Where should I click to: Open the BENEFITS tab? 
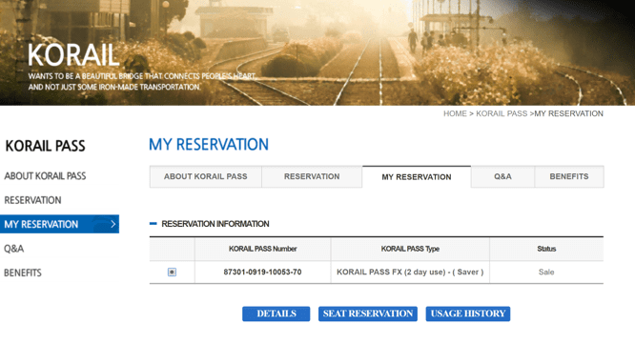569,176
